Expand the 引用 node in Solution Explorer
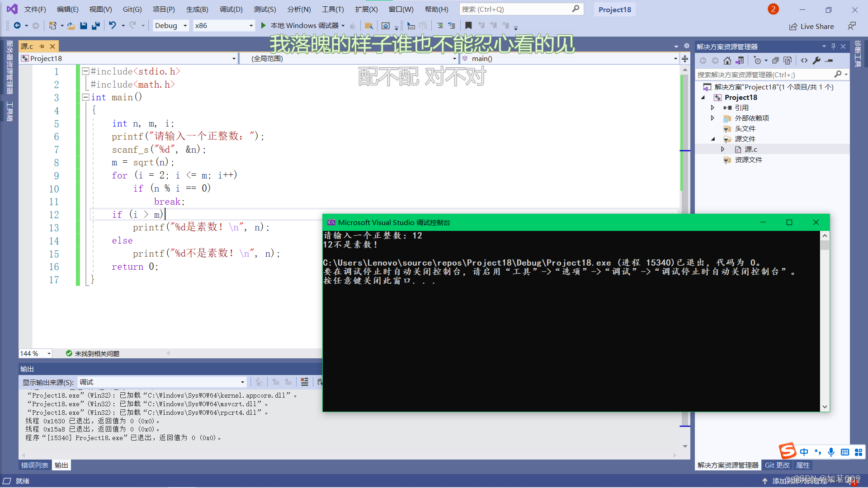The height and width of the screenshot is (488, 868). coord(712,108)
